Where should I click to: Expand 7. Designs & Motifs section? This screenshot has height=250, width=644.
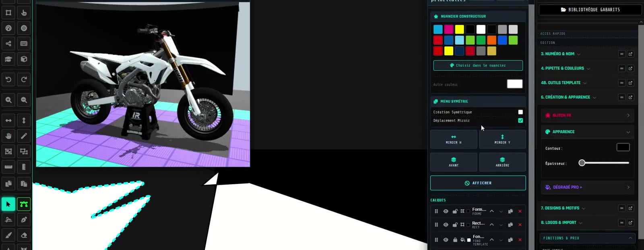[x=563, y=208]
